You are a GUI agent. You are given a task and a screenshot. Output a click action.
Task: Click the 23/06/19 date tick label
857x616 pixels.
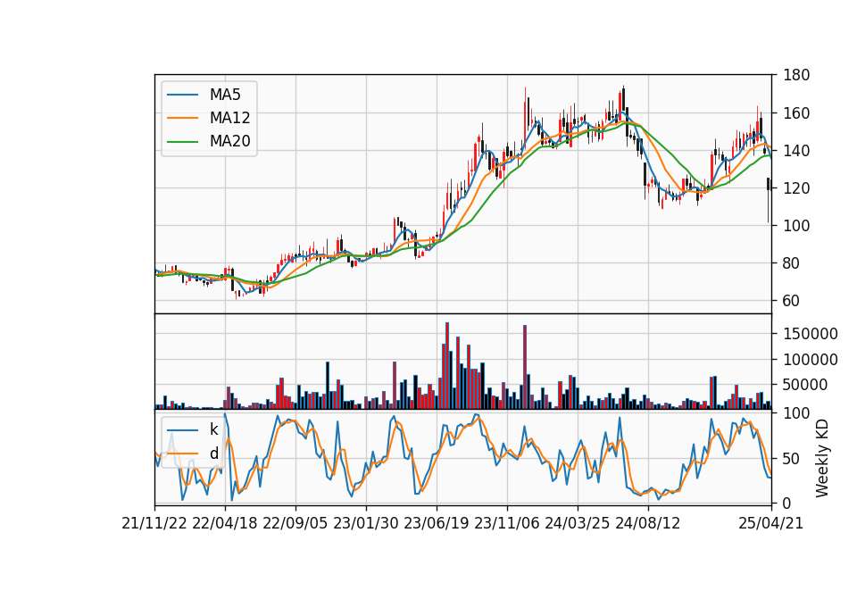[x=437, y=524]
